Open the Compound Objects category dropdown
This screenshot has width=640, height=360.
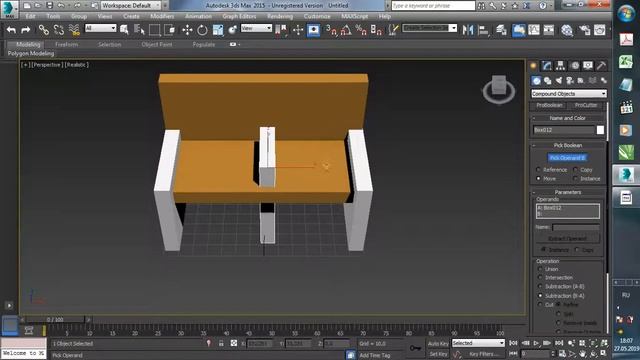(569, 93)
